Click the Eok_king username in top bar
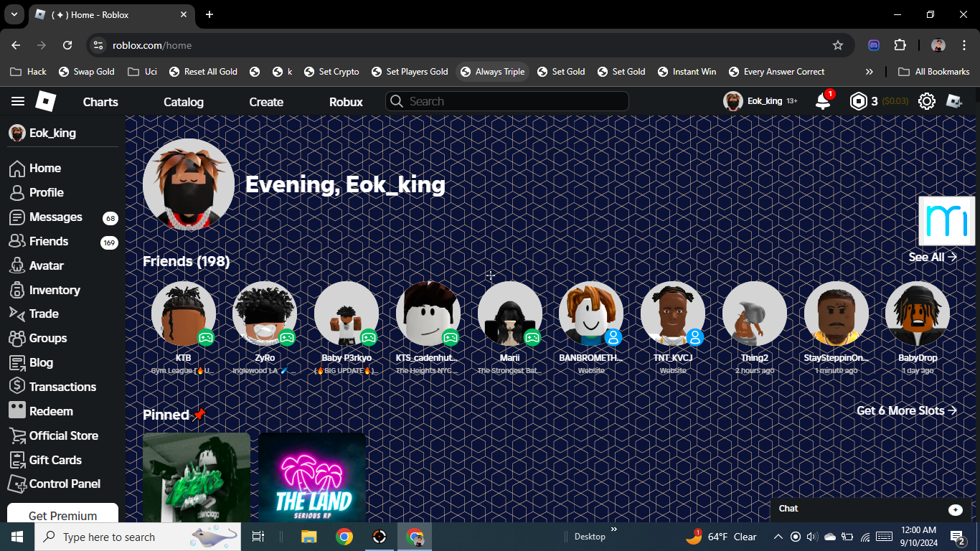Viewport: 980px width, 551px height. (x=765, y=101)
